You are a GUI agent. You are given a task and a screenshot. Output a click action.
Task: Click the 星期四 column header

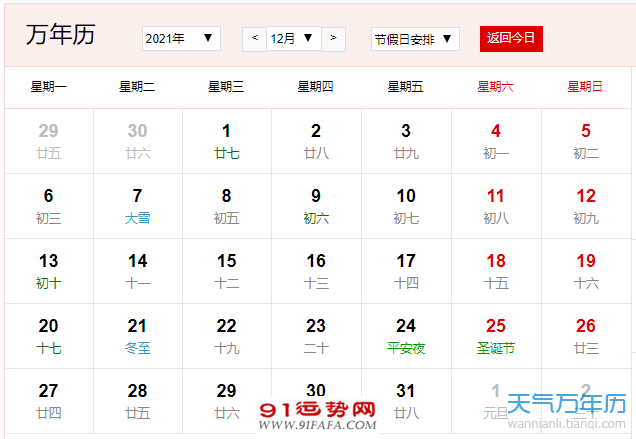(316, 87)
